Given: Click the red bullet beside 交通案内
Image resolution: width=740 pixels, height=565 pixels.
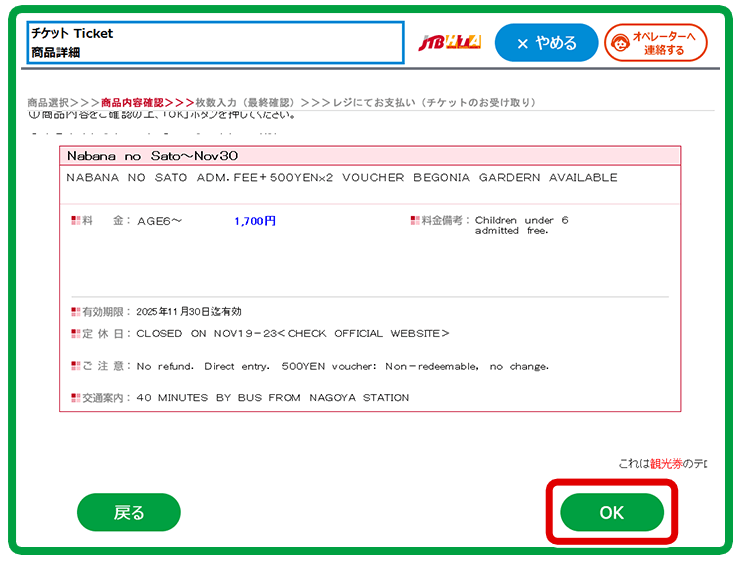Looking at the screenshot, I should pyautogui.click(x=75, y=398).
